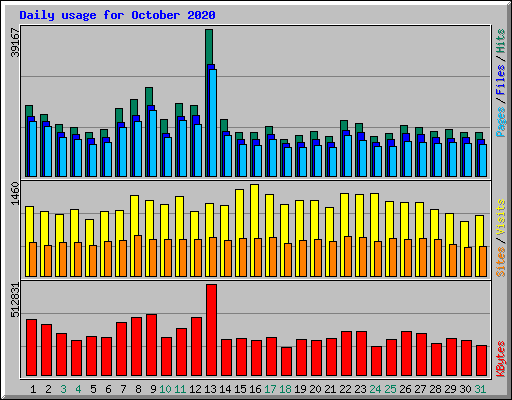Click the tallest green Hits bar, day 13
512x400 pixels.
(209, 47)
